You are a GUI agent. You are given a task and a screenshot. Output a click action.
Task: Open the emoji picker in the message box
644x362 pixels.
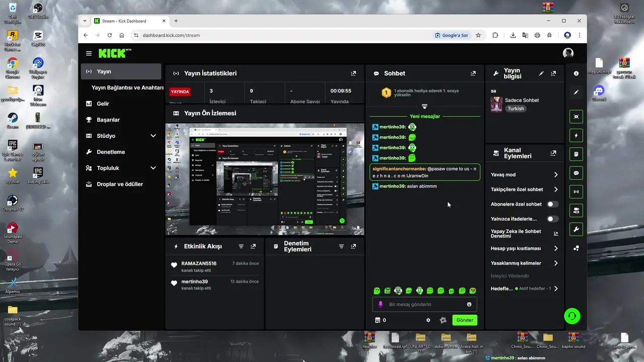point(469,304)
